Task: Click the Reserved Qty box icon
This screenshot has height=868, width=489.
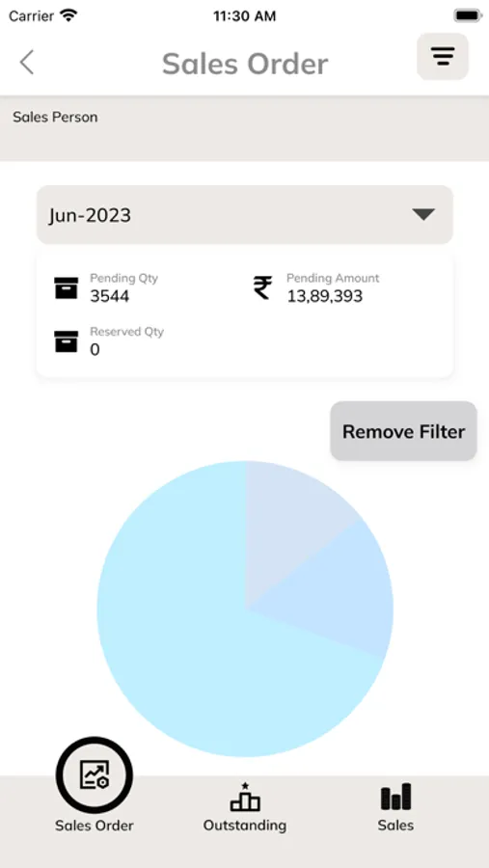Action: click(66, 341)
